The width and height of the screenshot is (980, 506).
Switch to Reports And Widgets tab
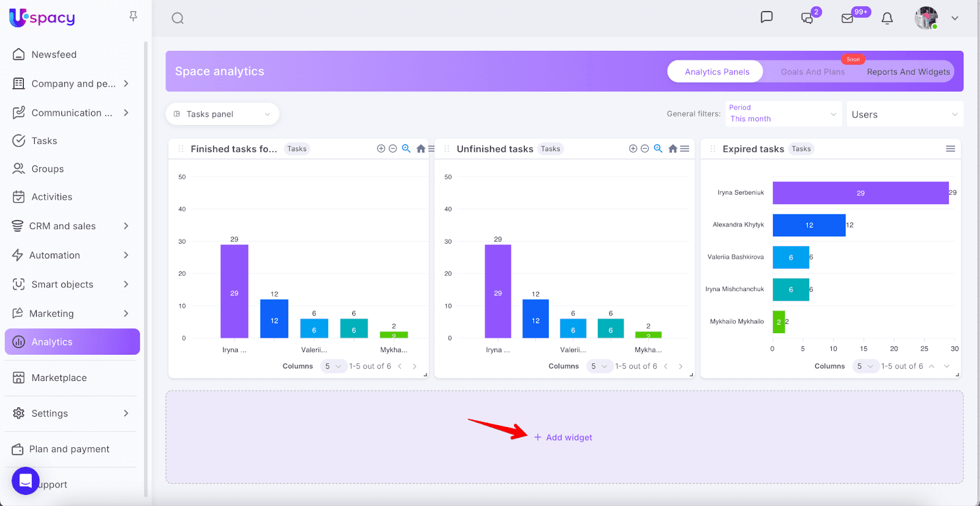coord(908,72)
